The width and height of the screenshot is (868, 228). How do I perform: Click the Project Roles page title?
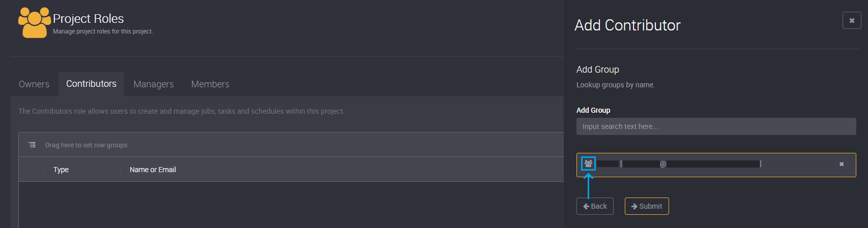89,19
